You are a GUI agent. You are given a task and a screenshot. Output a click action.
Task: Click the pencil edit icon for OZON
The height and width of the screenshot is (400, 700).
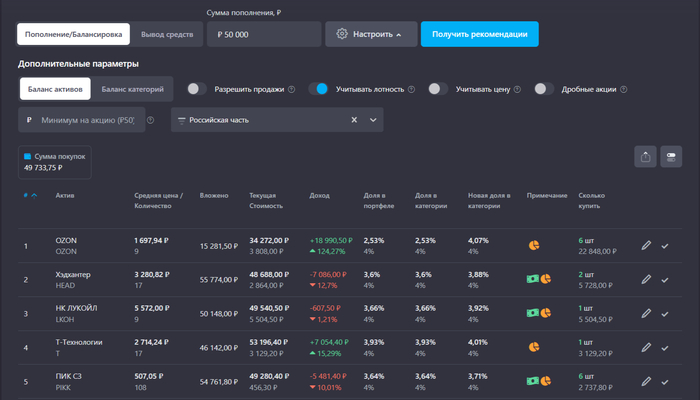point(646,245)
